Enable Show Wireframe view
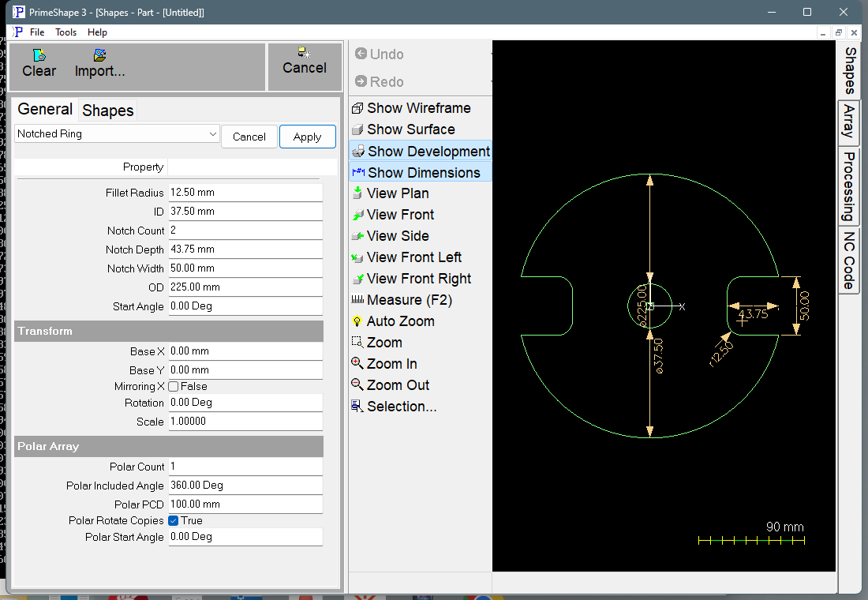The height and width of the screenshot is (600, 868). (x=412, y=108)
